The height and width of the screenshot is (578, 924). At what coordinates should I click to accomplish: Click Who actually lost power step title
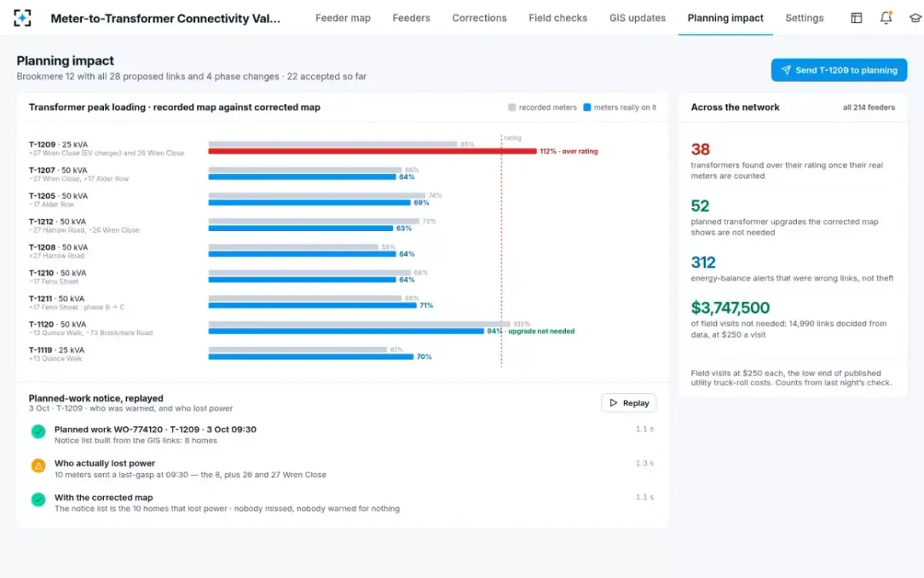click(105, 463)
